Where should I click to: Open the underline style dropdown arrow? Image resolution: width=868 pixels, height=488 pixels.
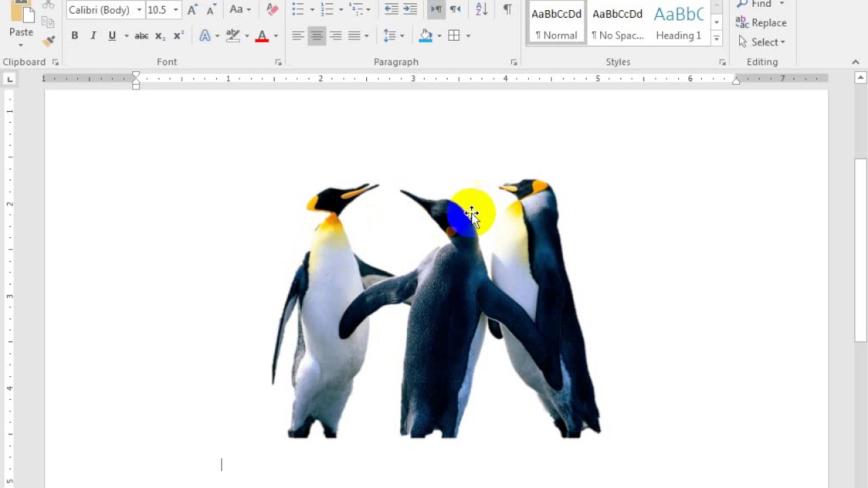[x=126, y=36]
